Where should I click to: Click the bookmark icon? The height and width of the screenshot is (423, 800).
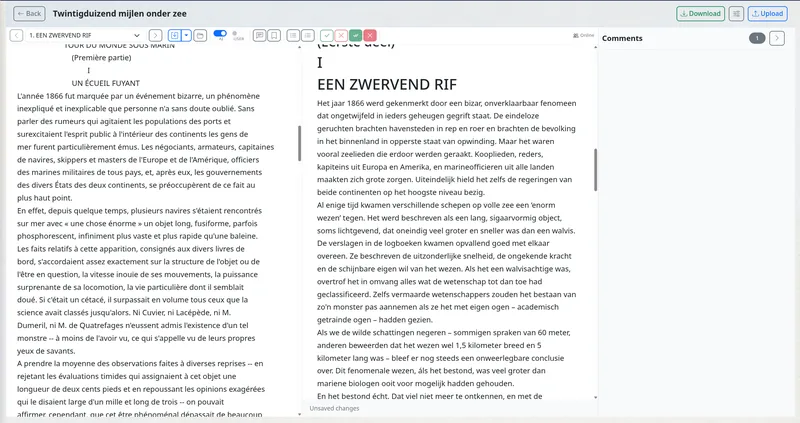[x=274, y=35]
